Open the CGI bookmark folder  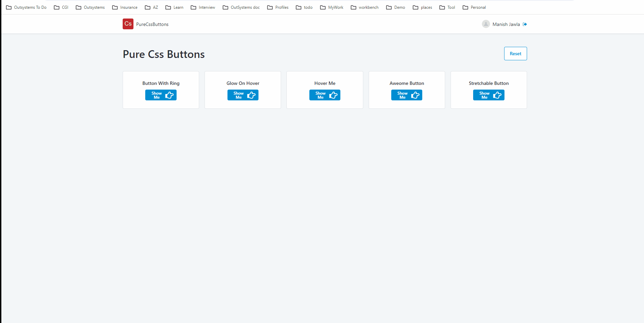pyautogui.click(x=61, y=7)
